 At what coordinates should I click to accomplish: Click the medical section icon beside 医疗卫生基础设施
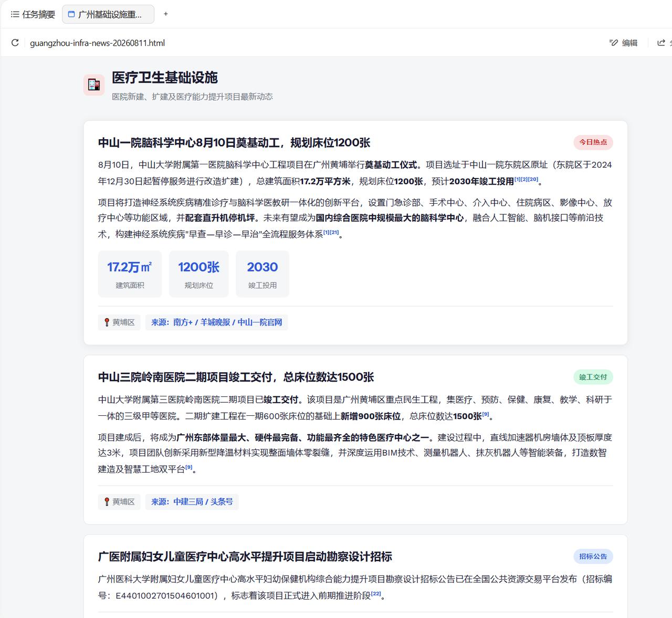pyautogui.click(x=94, y=85)
